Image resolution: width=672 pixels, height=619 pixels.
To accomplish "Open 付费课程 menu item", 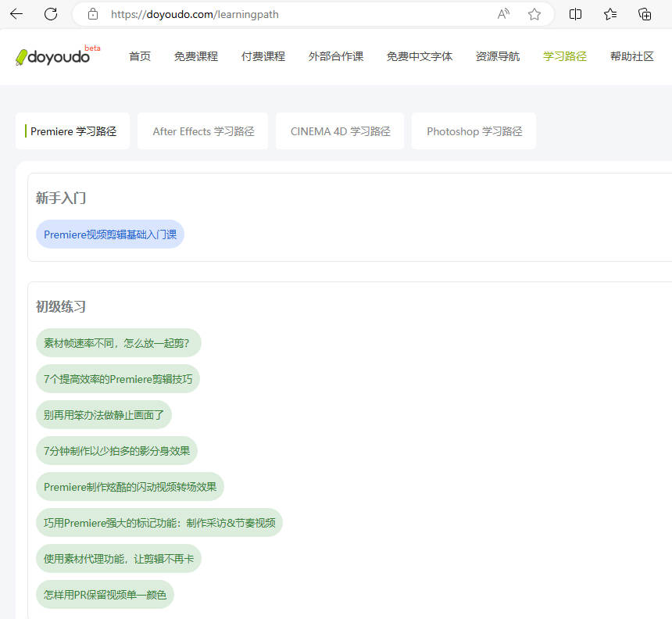I will pos(263,56).
